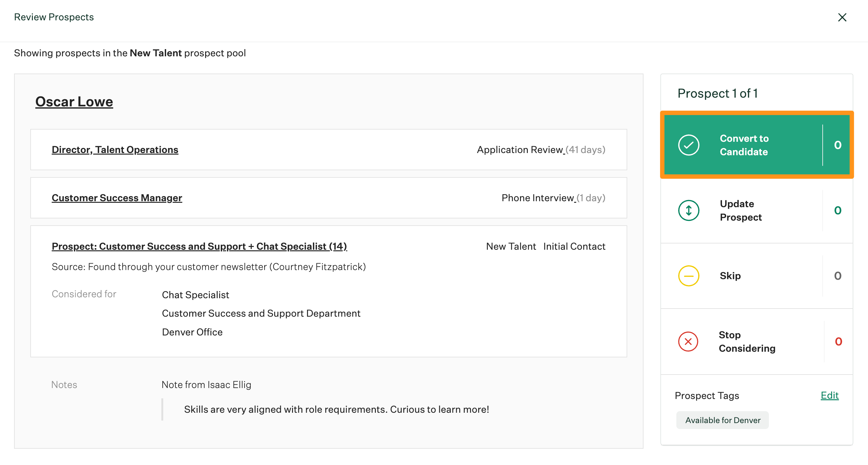Open the Director, Talent Operations application
The height and width of the screenshot is (465, 868).
click(115, 149)
